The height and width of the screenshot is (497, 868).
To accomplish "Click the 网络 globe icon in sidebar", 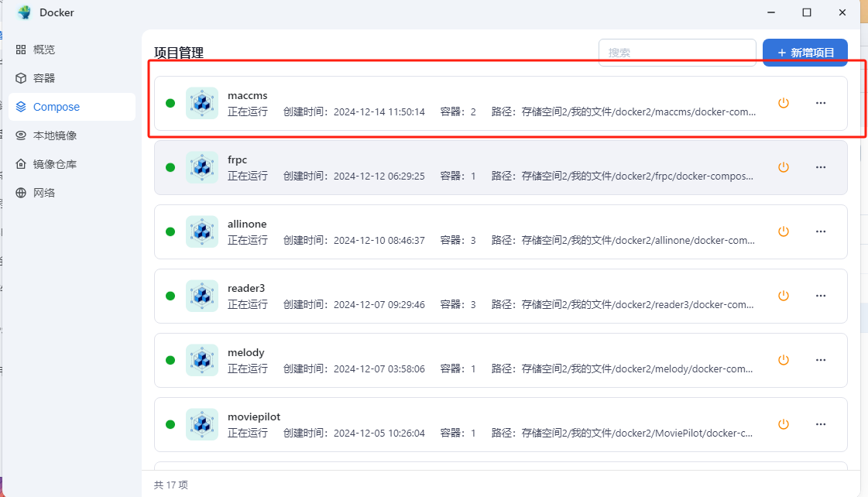I will pyautogui.click(x=21, y=193).
